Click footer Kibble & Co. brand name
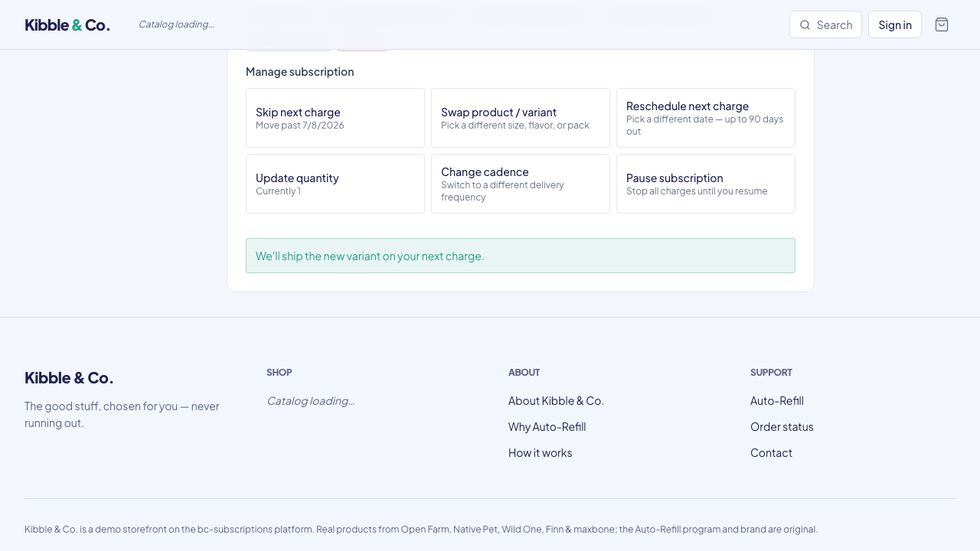This screenshot has height=551, width=980. [69, 377]
